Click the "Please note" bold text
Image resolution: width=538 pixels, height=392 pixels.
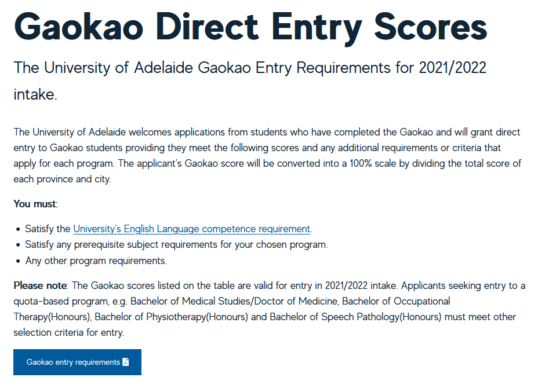[x=41, y=285]
